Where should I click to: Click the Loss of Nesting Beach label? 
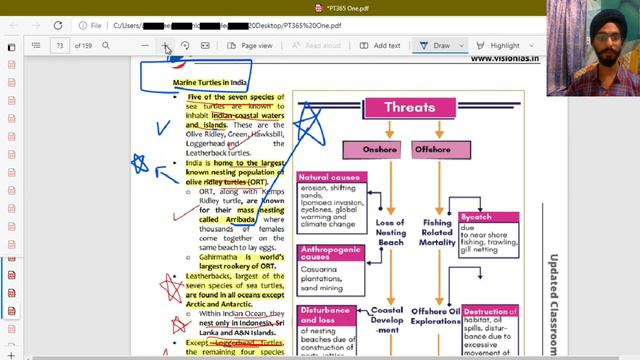[x=391, y=232]
